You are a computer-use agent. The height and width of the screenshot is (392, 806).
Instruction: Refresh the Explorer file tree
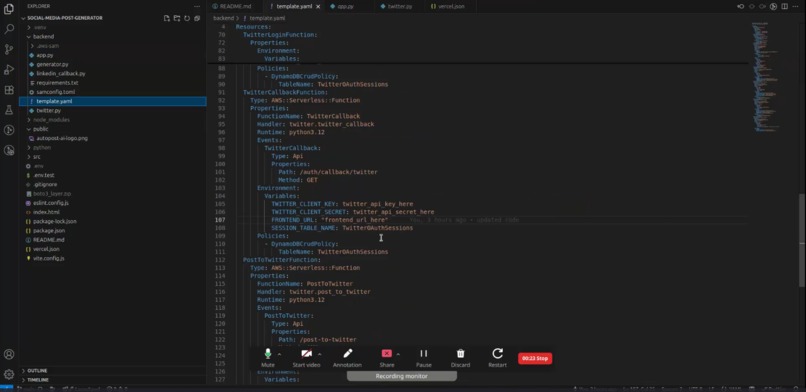pyautogui.click(x=187, y=18)
